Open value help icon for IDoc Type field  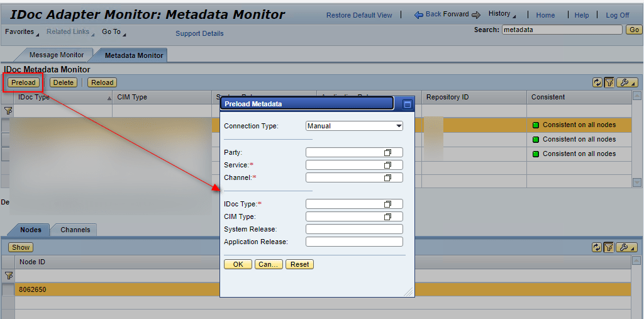[388, 204]
